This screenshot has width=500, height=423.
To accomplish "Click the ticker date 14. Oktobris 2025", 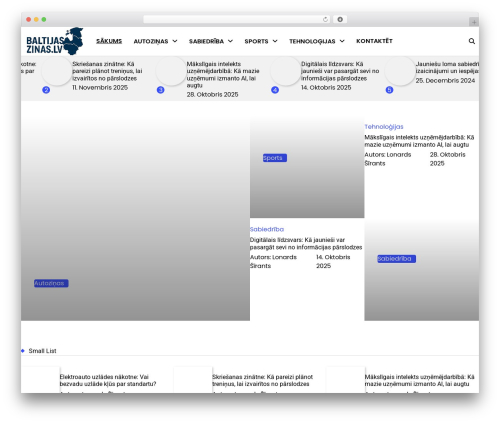I will 326,87.
